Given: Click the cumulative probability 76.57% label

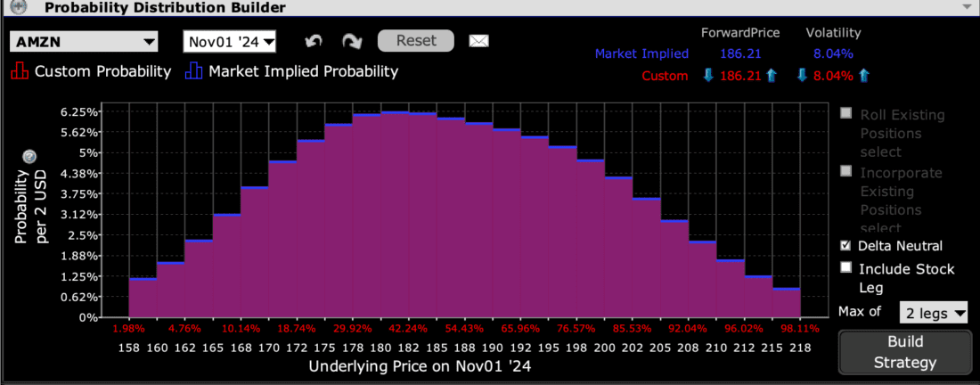Looking at the screenshot, I should (576, 329).
